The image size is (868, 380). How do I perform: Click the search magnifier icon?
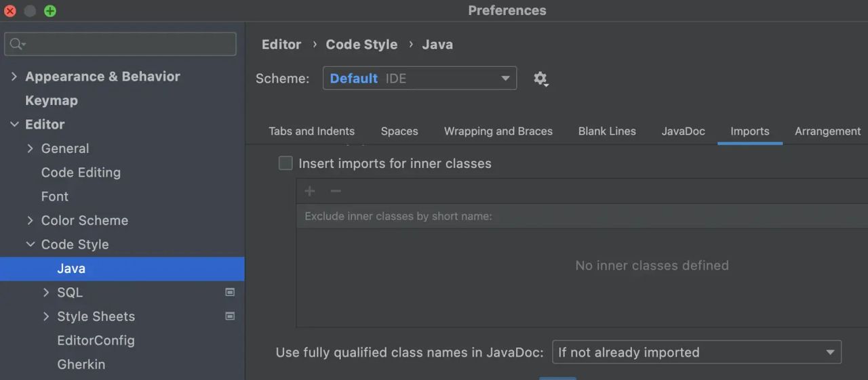[x=17, y=44]
